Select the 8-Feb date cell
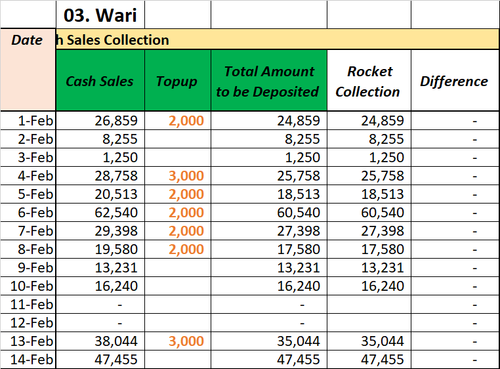The height and width of the screenshot is (369, 500). point(28,249)
